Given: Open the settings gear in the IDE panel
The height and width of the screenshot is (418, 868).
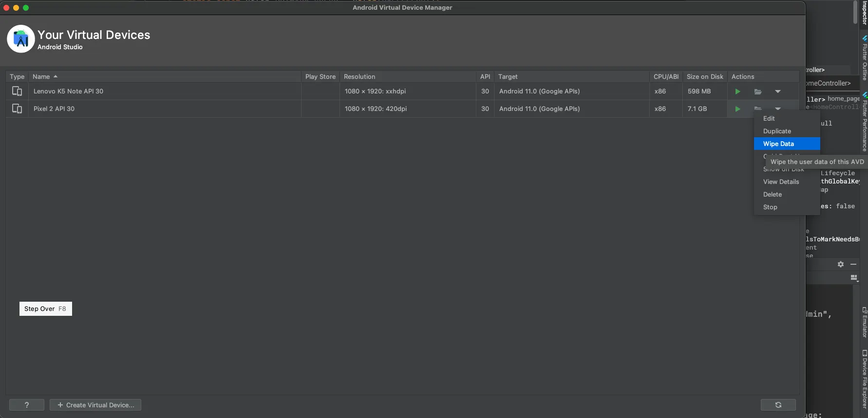Looking at the screenshot, I should click(x=841, y=264).
